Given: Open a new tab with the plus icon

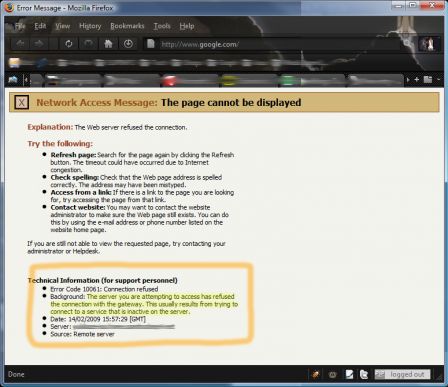Looking at the screenshot, I should click(417, 79).
